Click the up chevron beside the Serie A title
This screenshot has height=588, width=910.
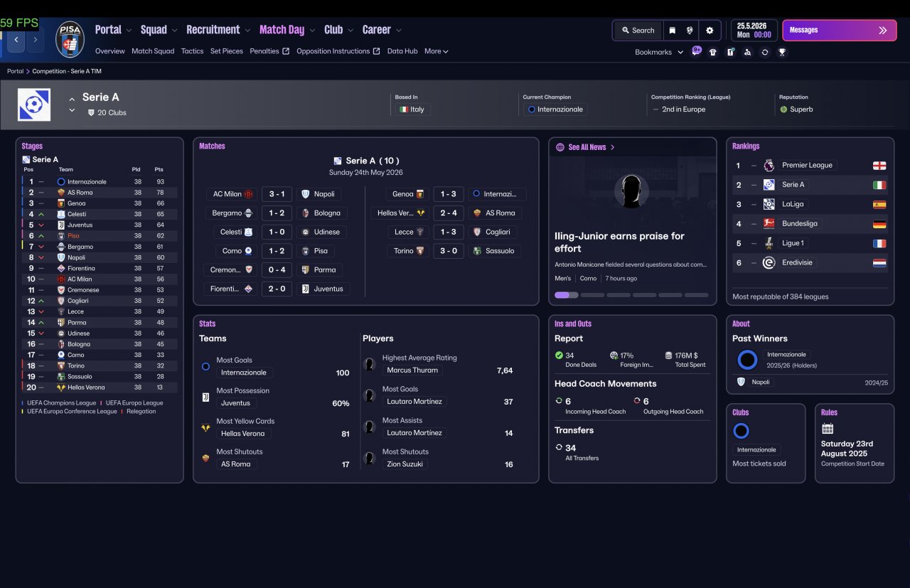(x=72, y=99)
